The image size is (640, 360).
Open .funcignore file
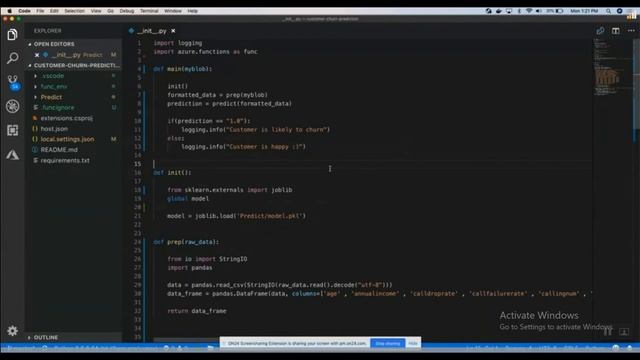[58, 108]
